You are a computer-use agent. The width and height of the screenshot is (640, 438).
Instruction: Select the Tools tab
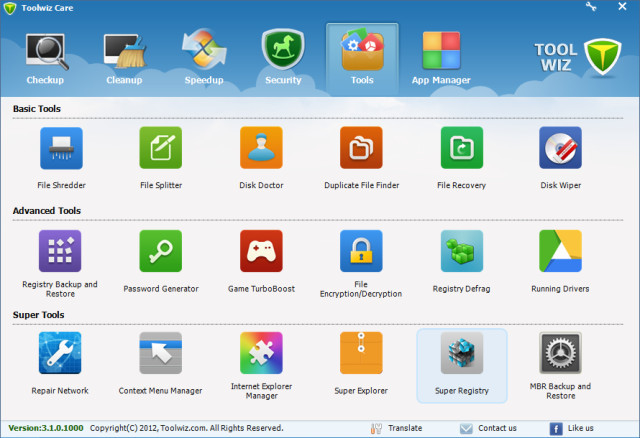362,59
